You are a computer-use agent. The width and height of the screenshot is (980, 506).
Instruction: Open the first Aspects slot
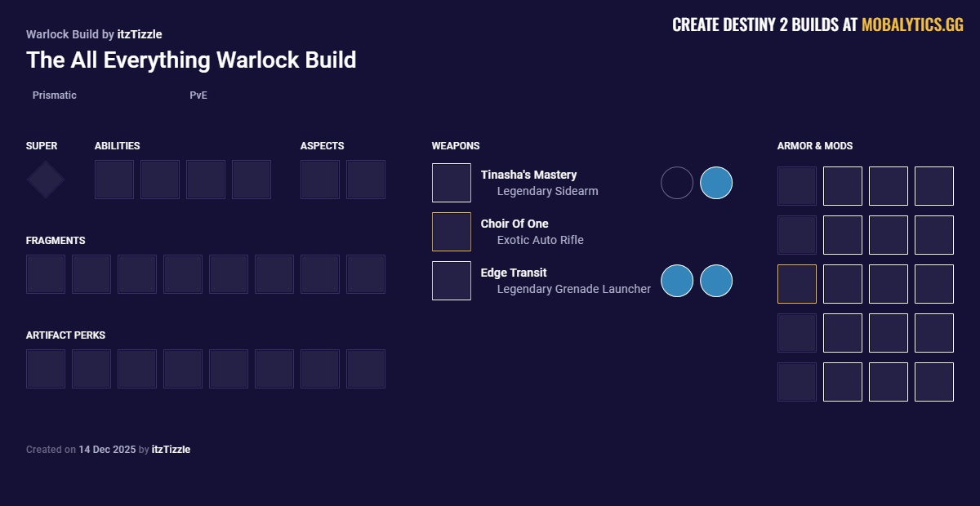pyautogui.click(x=320, y=180)
